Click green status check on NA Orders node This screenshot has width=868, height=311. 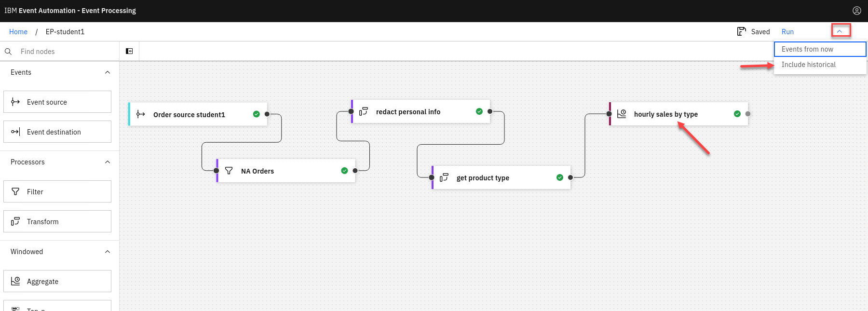(344, 171)
